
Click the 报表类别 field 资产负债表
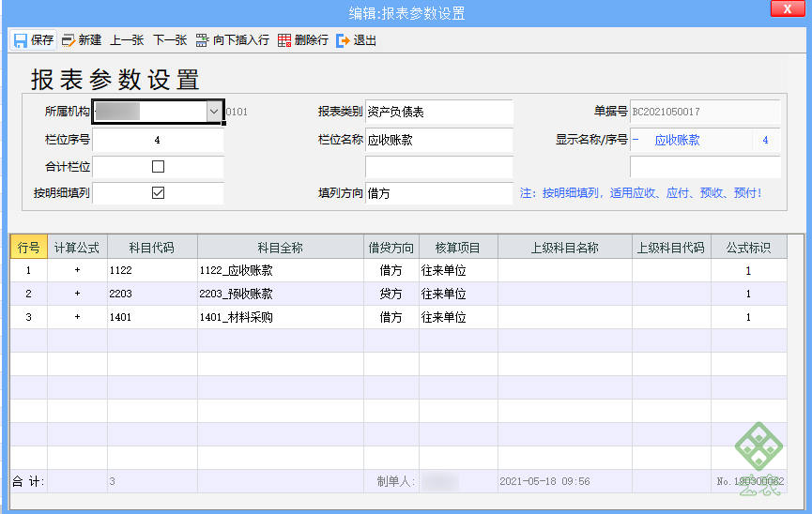click(x=439, y=112)
